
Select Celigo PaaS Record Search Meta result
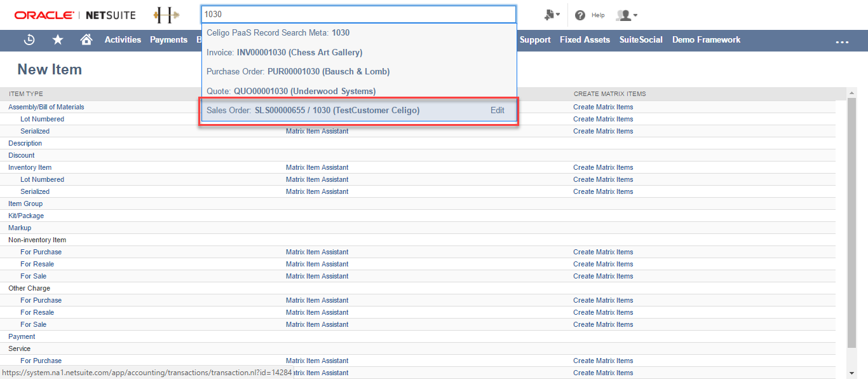click(359, 33)
